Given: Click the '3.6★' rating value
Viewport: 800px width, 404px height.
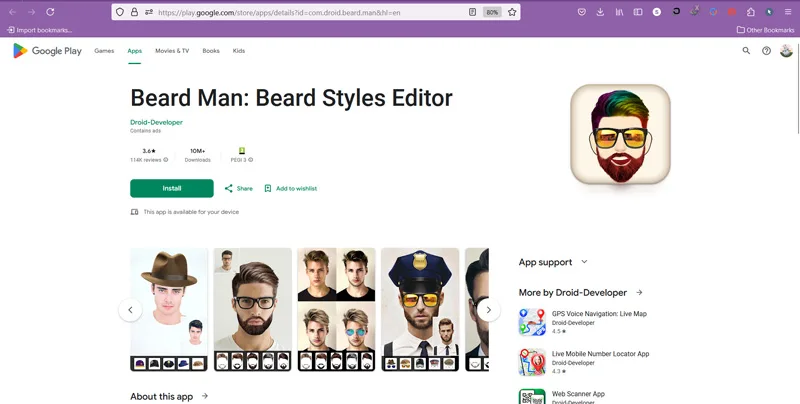Looking at the screenshot, I should point(149,151).
